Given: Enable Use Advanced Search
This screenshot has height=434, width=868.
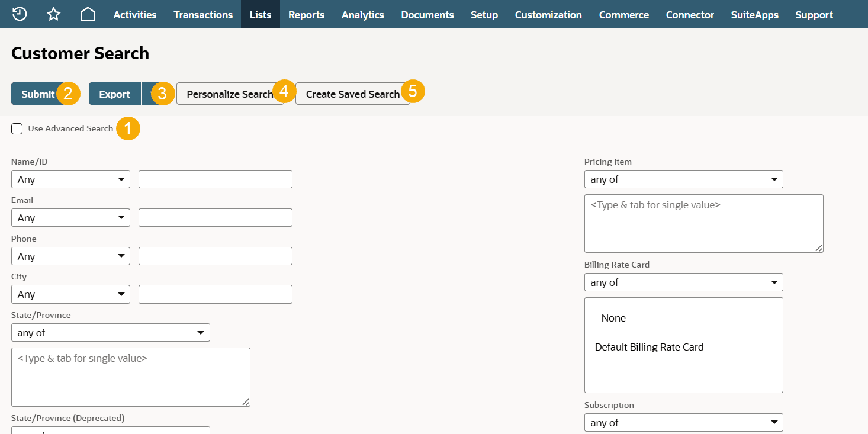Looking at the screenshot, I should 17,128.
